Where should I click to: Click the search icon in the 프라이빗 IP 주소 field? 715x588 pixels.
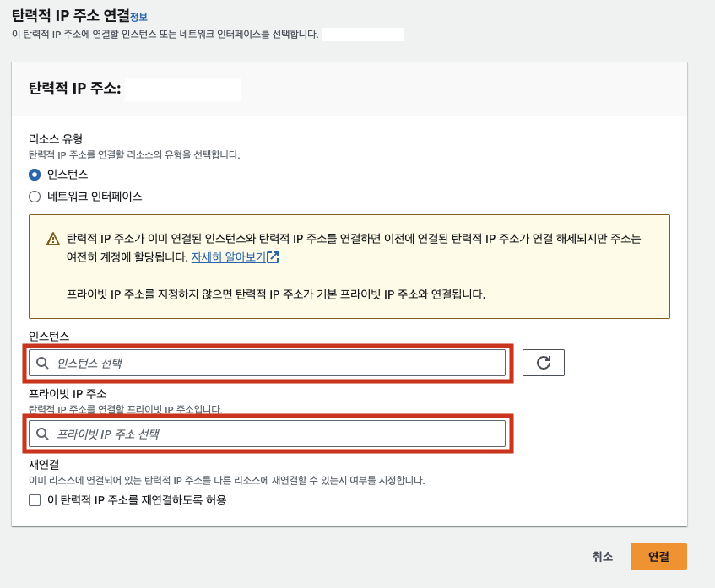[x=42, y=434]
